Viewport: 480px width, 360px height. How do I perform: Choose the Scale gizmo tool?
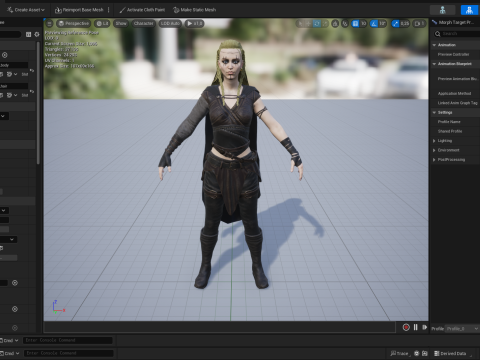[x=325, y=24]
